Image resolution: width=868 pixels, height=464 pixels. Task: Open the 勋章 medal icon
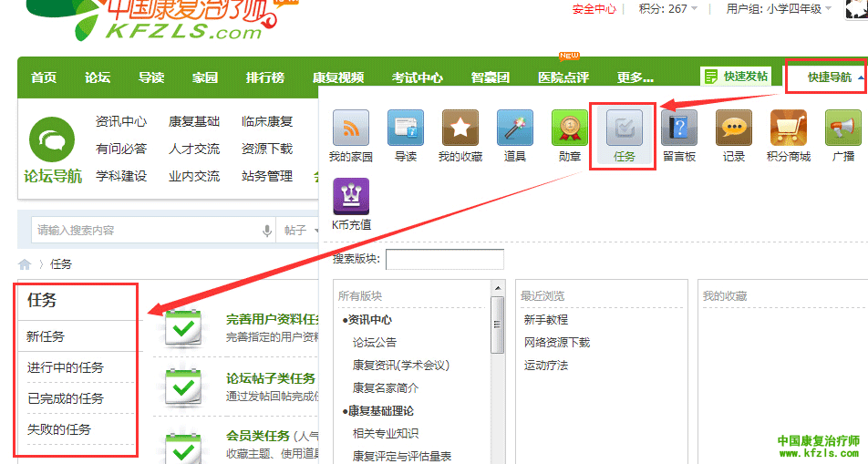(x=570, y=129)
